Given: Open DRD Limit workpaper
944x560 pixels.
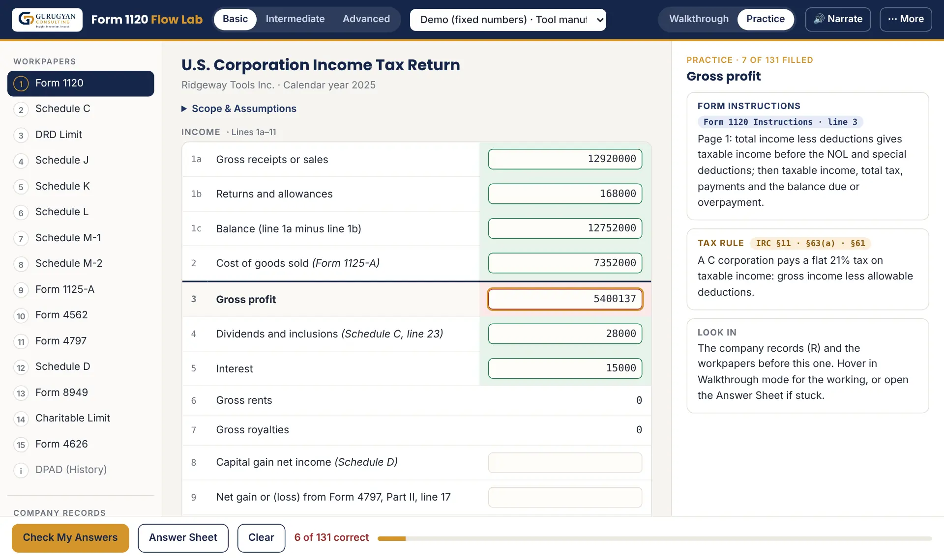Looking at the screenshot, I should click(x=81, y=135).
